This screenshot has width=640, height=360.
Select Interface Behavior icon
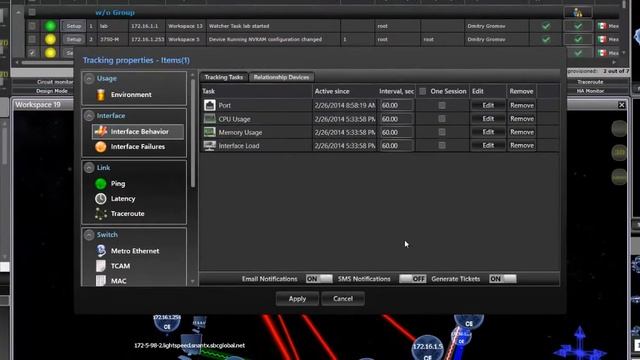click(101, 131)
